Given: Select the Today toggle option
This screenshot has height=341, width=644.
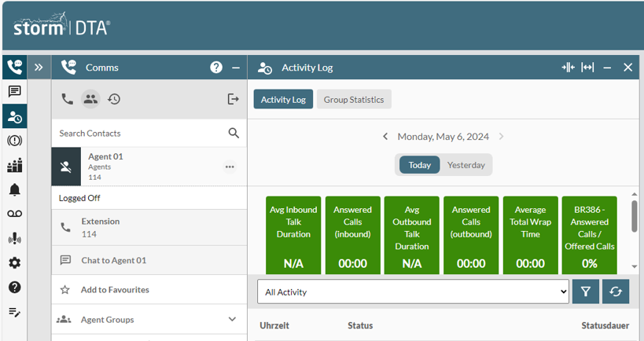Looking at the screenshot, I should point(419,165).
